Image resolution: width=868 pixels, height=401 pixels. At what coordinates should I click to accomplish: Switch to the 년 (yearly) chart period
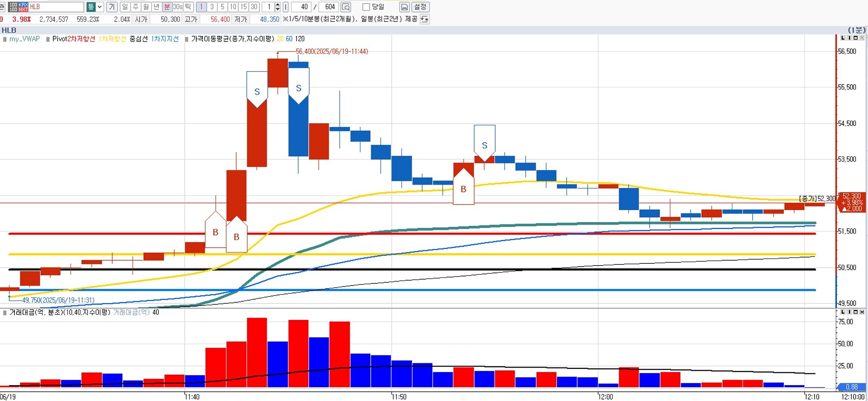click(x=156, y=7)
